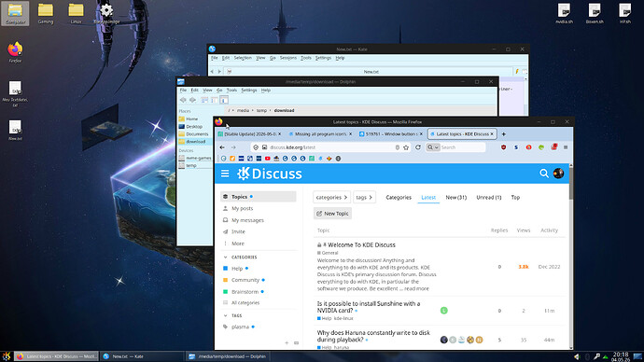Click the 'read more' link in the welcome topic
This screenshot has width=644, height=362.
(416, 288)
